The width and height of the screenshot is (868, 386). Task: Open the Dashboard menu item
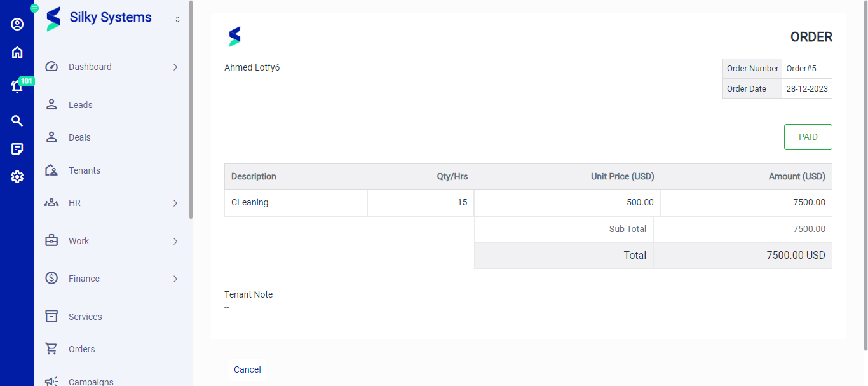(x=112, y=67)
